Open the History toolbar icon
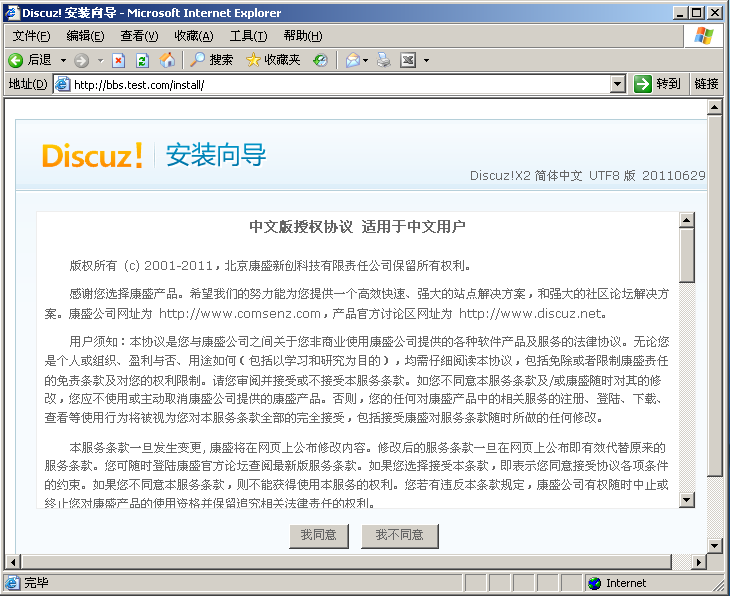This screenshot has width=730, height=596. (320, 60)
